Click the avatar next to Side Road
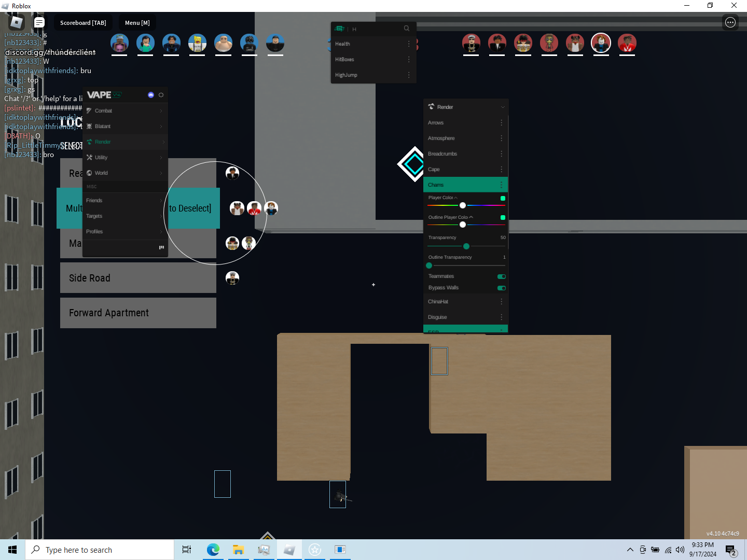This screenshot has width=747, height=560. (232, 278)
